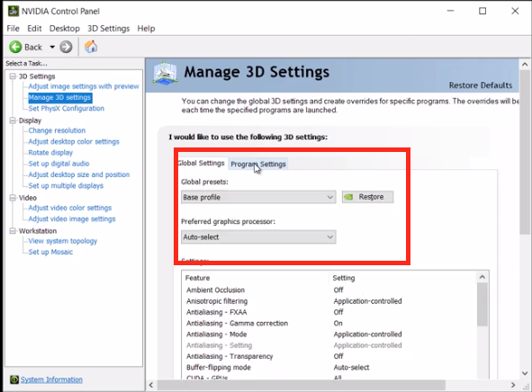Switch to the Global Settings tab

pyautogui.click(x=202, y=164)
